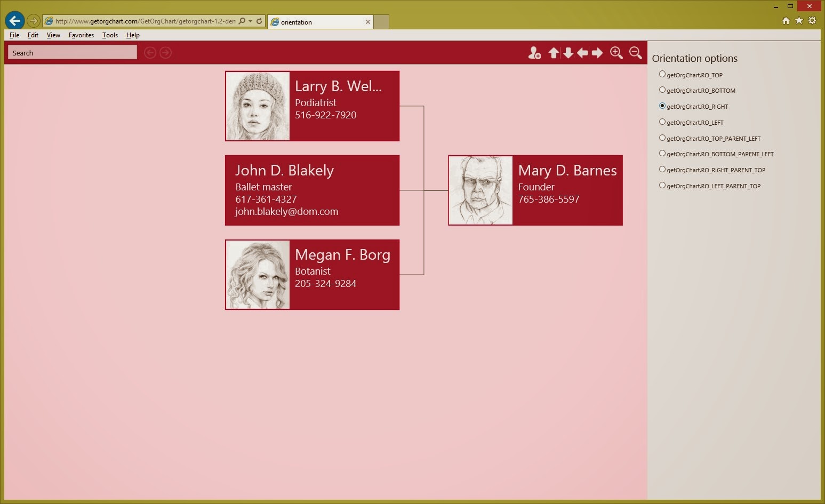
Task: Zoom out on the org chart
Action: pyautogui.click(x=635, y=53)
